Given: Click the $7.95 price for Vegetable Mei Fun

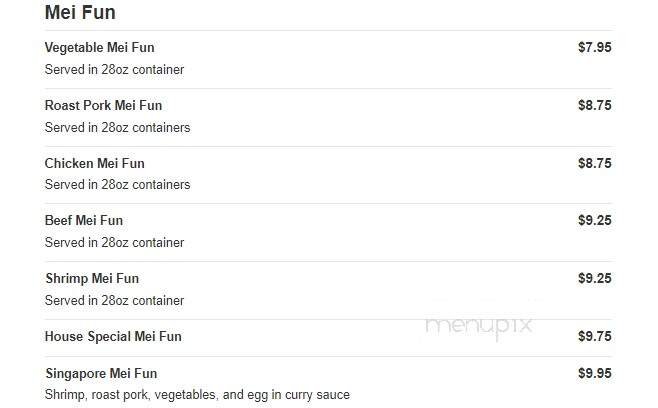Looking at the screenshot, I should click(x=595, y=47).
